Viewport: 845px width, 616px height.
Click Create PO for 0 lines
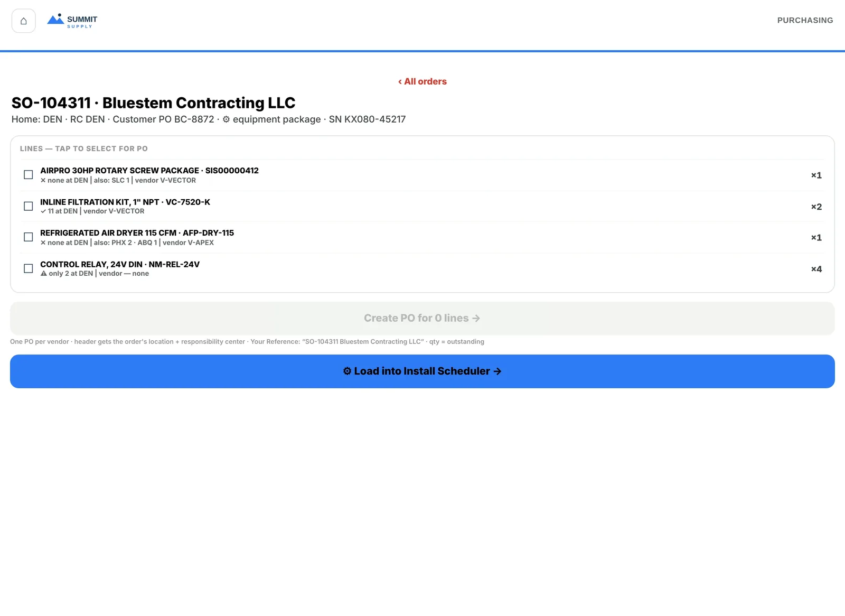coord(422,318)
